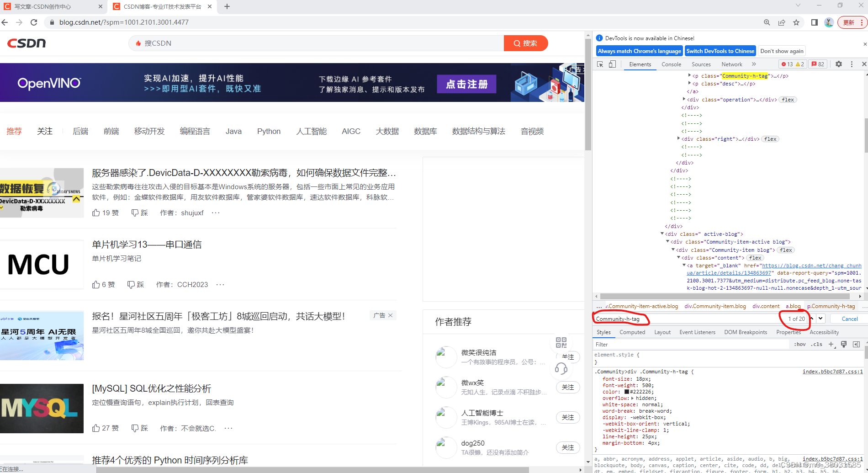Viewport: 868px width, 473px height.
Task: Toggle flex badge on the operation div
Action: click(x=788, y=100)
